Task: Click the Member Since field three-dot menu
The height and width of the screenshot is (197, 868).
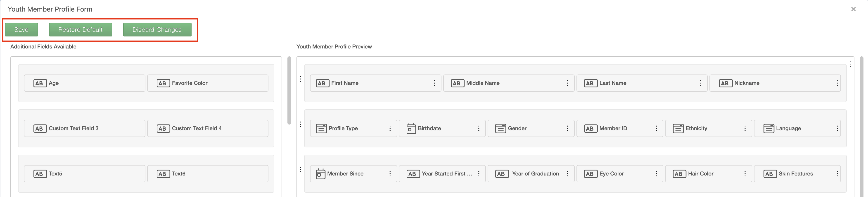Action: coord(390,173)
